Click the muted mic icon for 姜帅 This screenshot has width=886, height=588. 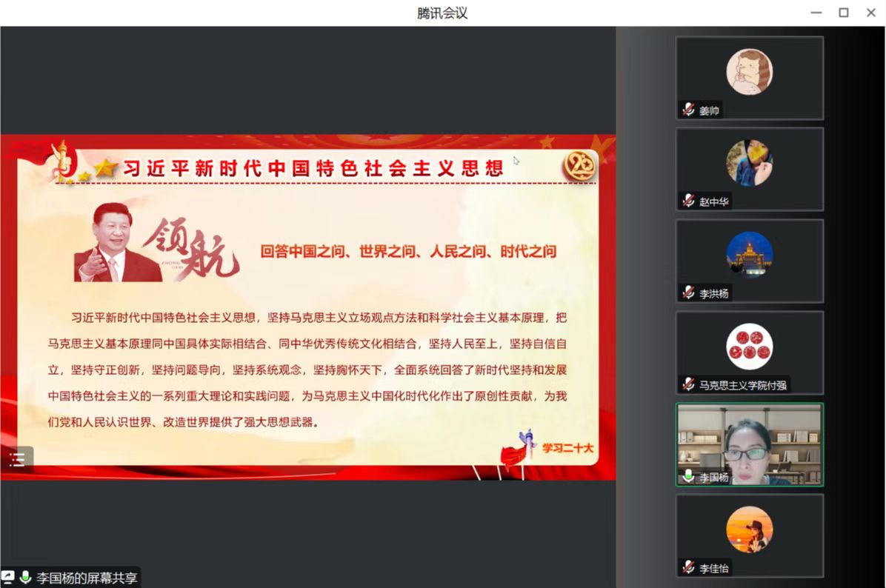(689, 110)
